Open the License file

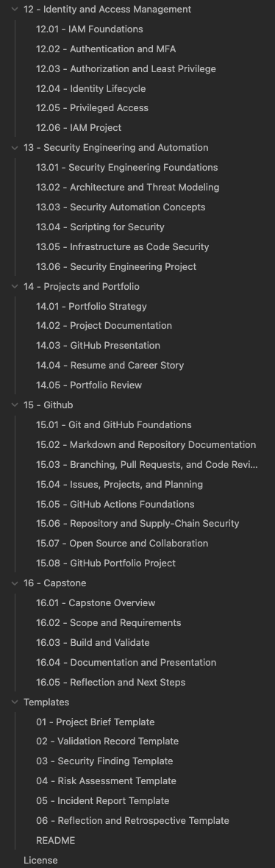(x=40, y=860)
